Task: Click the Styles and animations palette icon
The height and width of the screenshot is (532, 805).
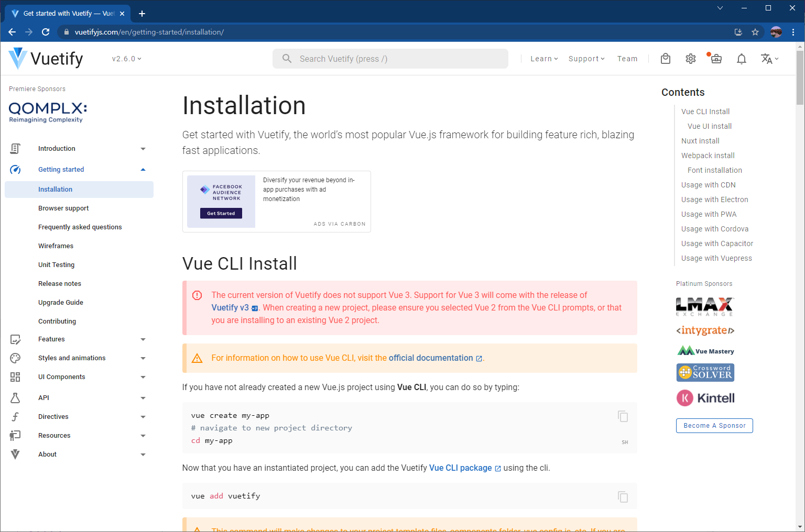Action: pos(15,358)
